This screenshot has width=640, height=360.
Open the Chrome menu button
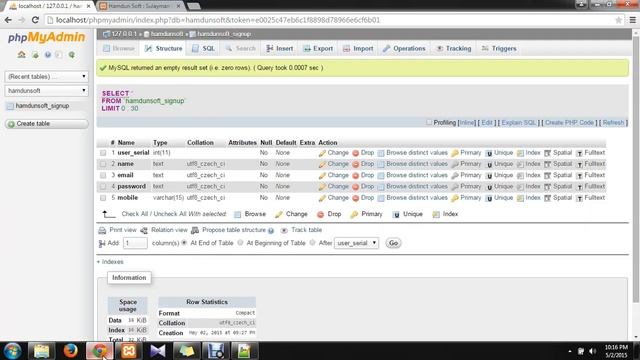(633, 20)
